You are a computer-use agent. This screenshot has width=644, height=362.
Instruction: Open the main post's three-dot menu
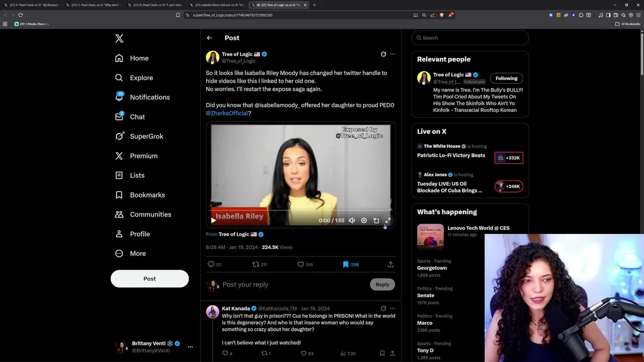pos(392,54)
